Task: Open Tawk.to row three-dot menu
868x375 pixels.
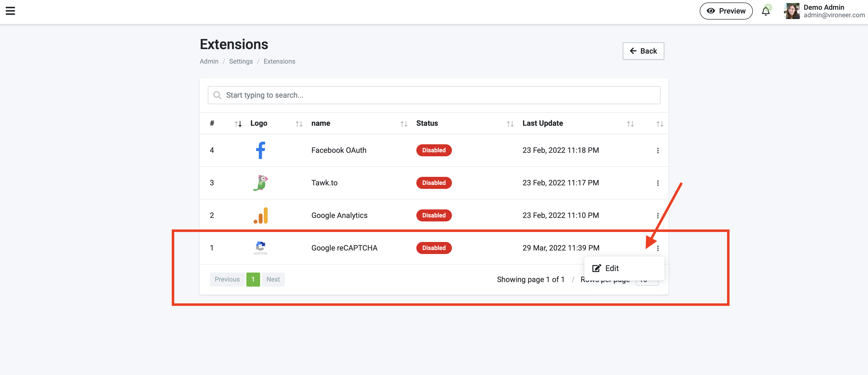Action: 657,183
